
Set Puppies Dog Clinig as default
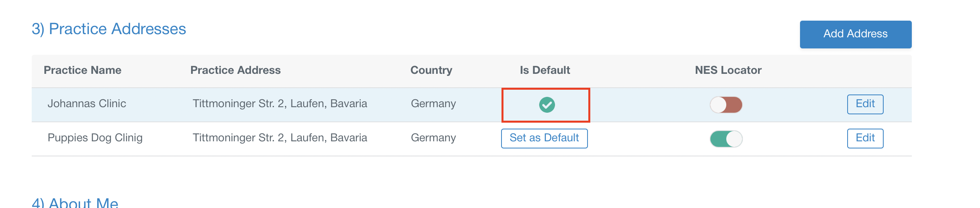[544, 138]
